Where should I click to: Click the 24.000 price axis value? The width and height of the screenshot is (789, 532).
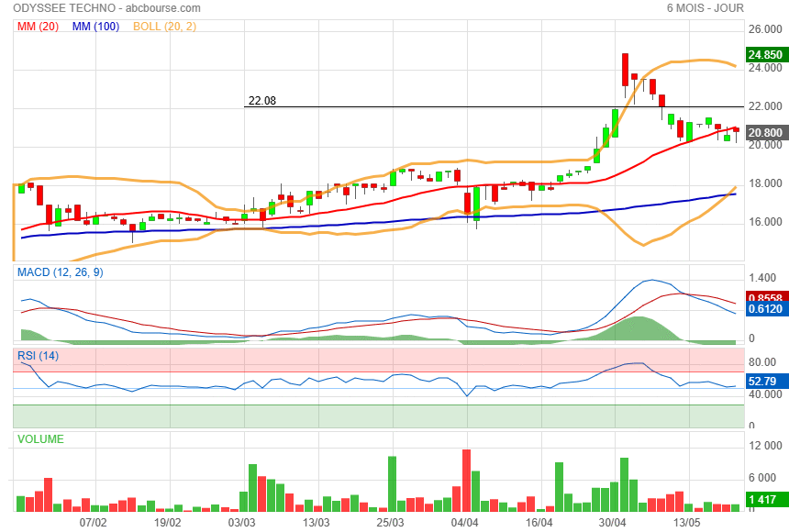click(765, 68)
